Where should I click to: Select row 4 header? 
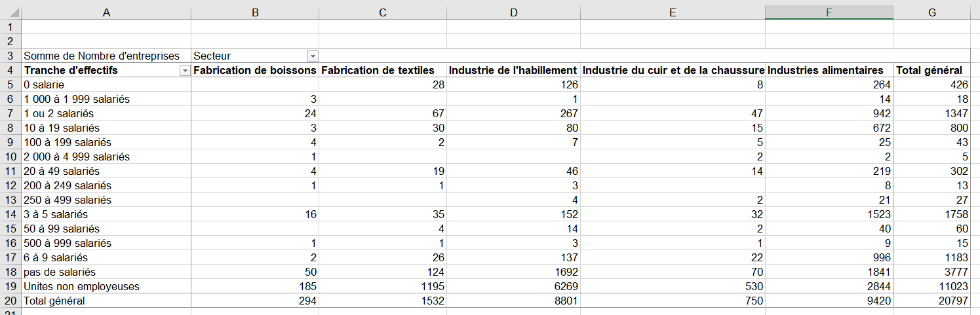(10, 70)
